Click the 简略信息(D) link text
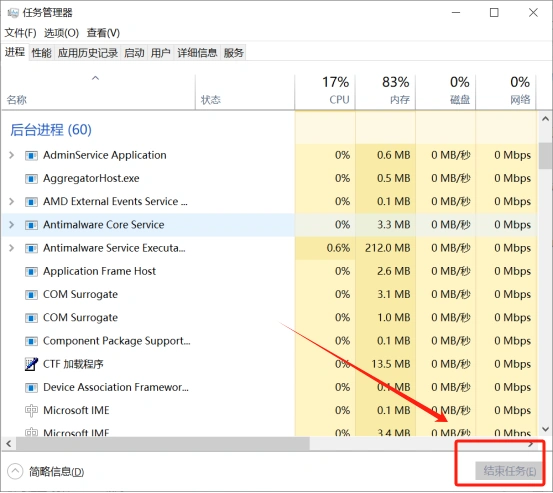Viewport: 553px width, 493px height. (x=56, y=472)
